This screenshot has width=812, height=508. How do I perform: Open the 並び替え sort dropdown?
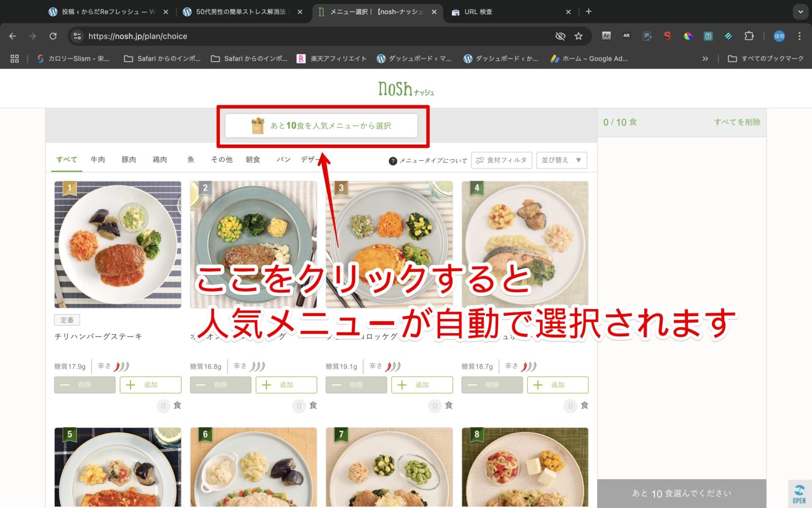coord(561,160)
